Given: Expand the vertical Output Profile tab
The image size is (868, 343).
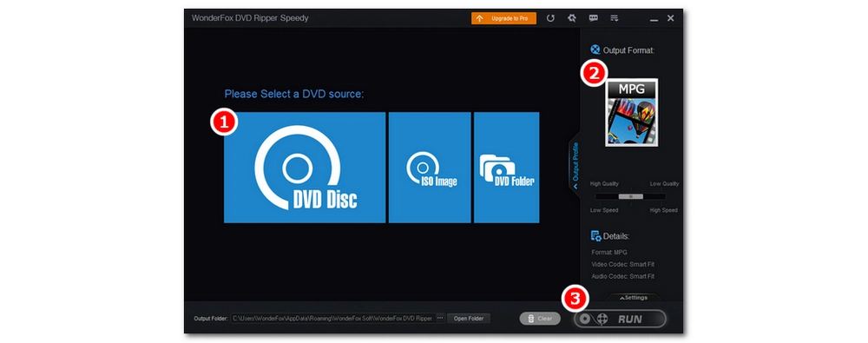Looking at the screenshot, I should [575, 165].
